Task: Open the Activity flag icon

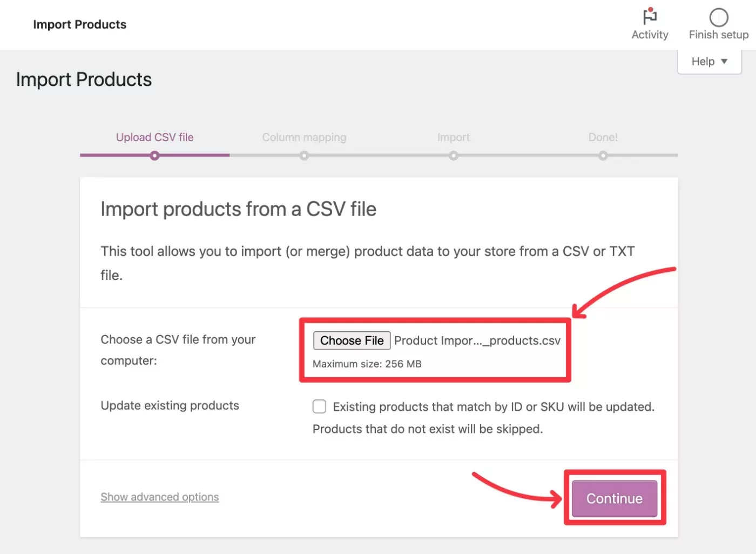Action: pos(650,17)
